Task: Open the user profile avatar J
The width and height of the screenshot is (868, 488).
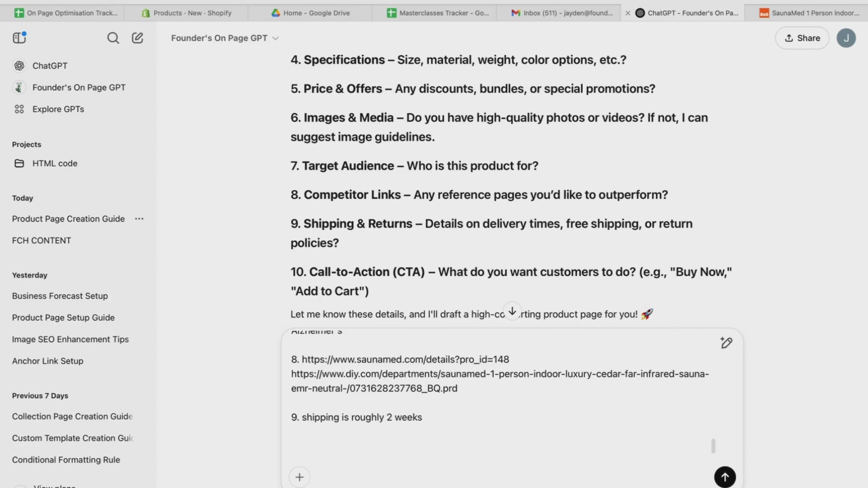Action: click(846, 38)
